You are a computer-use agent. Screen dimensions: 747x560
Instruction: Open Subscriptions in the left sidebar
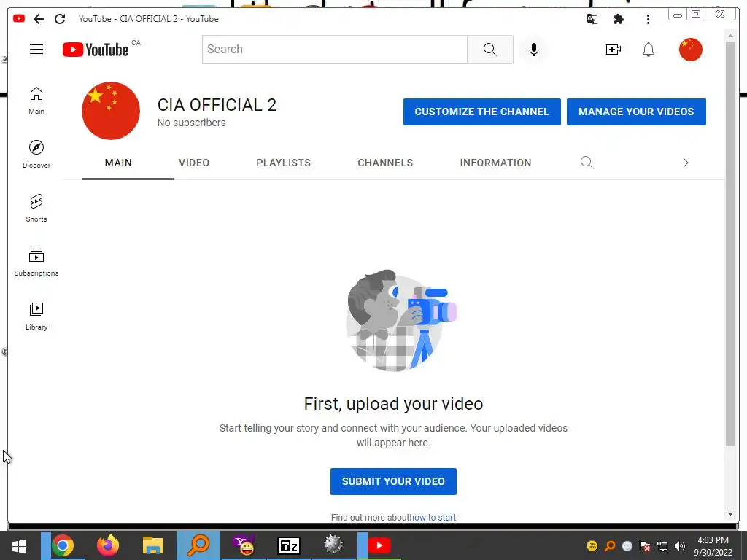point(36,262)
